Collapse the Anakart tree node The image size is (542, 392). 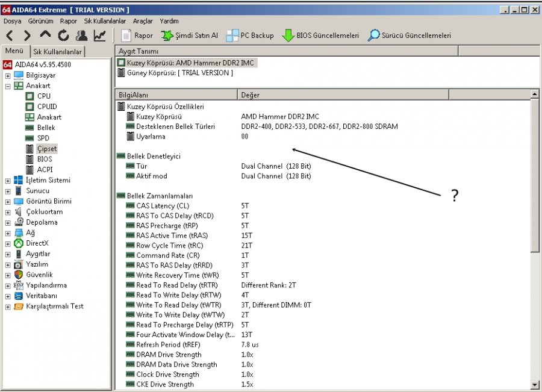coord(8,86)
